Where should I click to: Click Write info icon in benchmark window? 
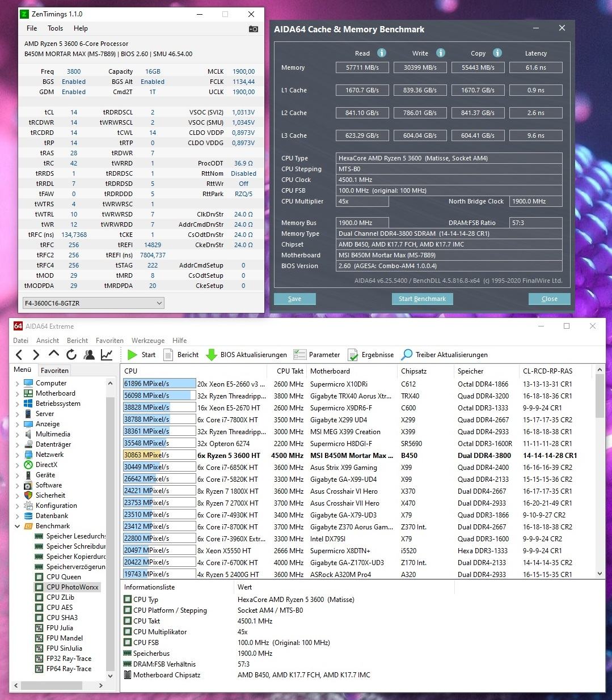point(441,53)
